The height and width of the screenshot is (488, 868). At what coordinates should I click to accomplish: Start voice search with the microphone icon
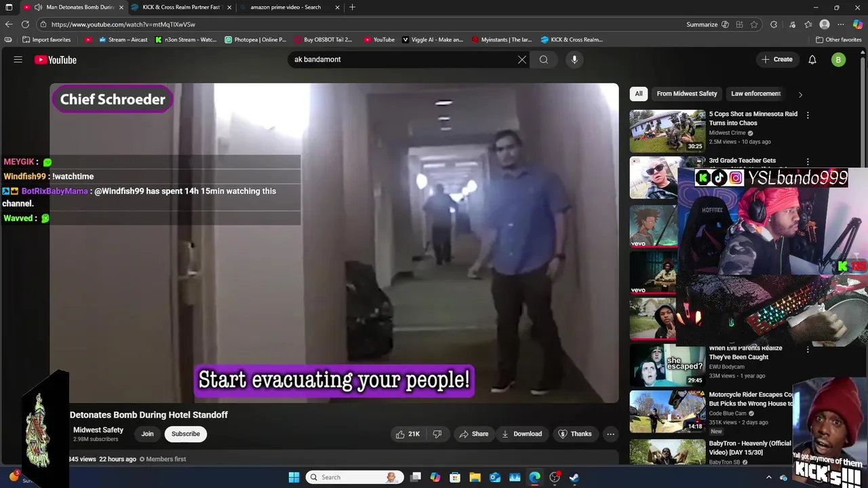point(574,60)
